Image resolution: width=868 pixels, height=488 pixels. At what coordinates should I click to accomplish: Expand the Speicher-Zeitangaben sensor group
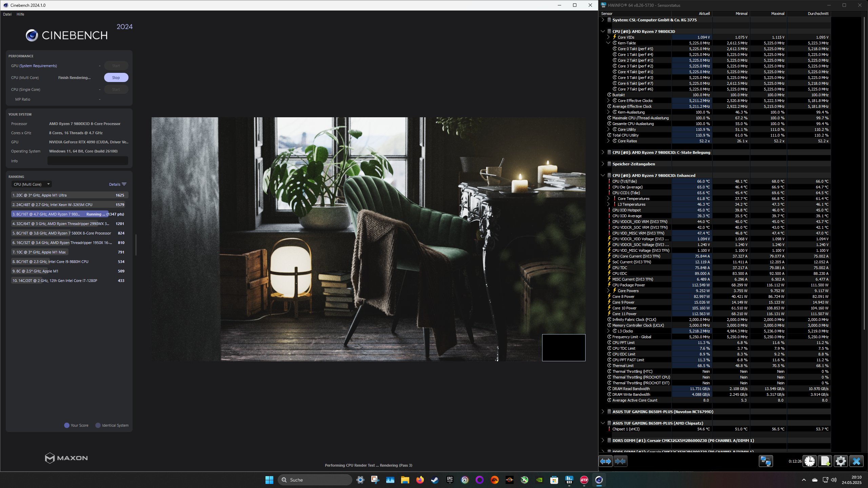603,164
